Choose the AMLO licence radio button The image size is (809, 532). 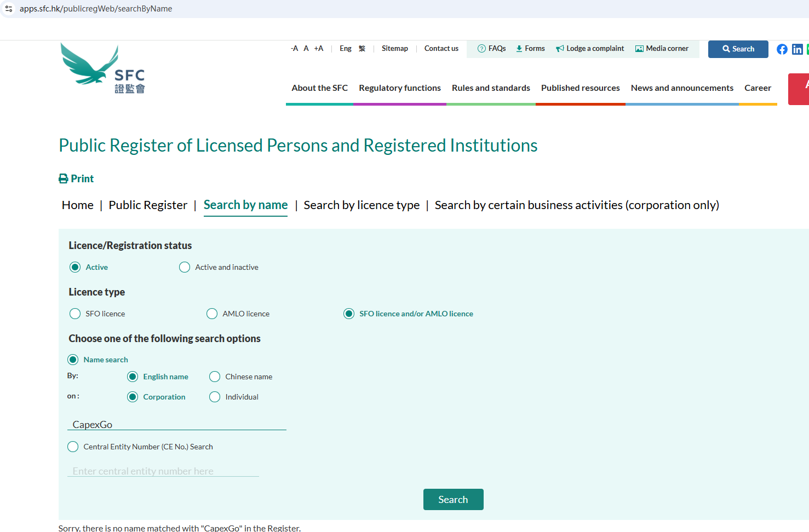pyautogui.click(x=212, y=314)
